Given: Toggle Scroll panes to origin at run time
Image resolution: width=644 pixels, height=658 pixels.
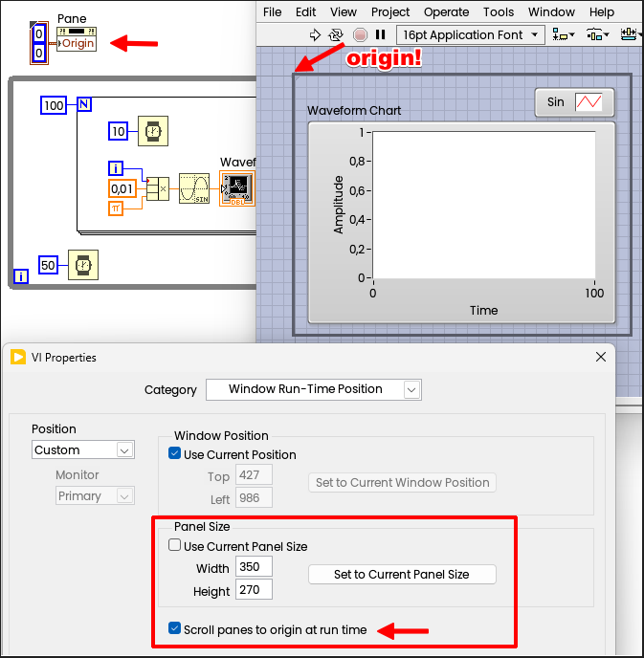Looking at the screenshot, I should (174, 628).
